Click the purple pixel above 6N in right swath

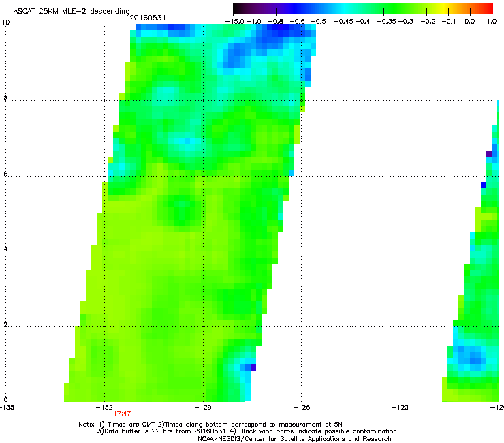point(489,153)
